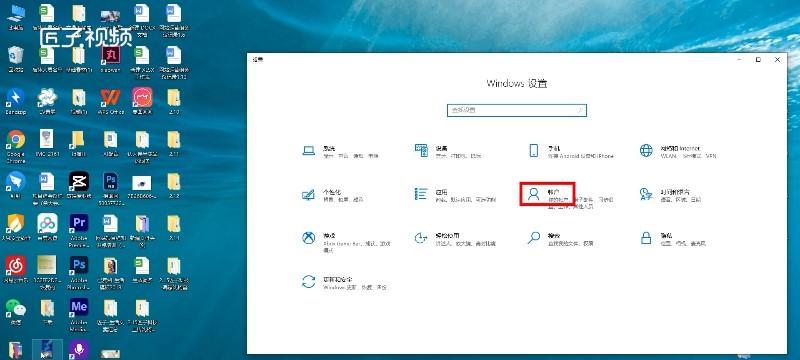Viewport: 800px width, 360px height.
Task: Select the desktop folder named 2.11
Action: coord(173,144)
